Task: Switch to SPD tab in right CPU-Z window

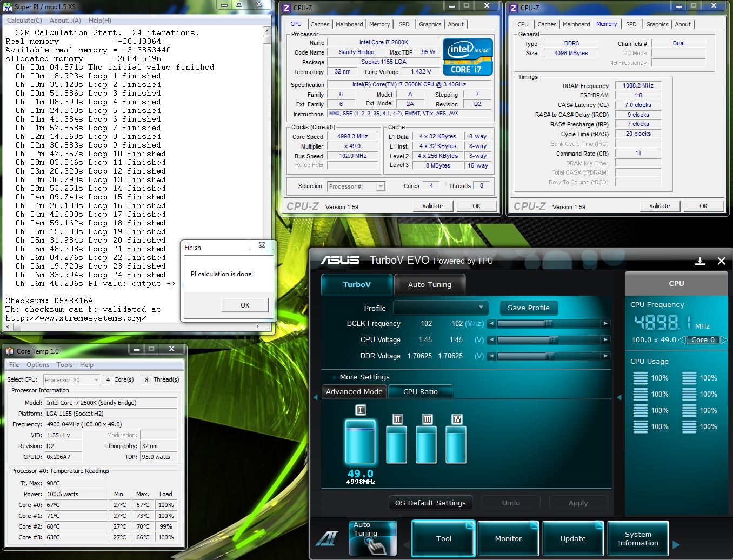Action: 631,24
